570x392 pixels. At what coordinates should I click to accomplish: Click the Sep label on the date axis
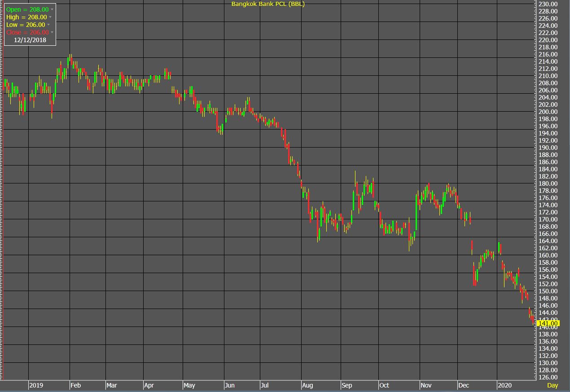(347, 385)
